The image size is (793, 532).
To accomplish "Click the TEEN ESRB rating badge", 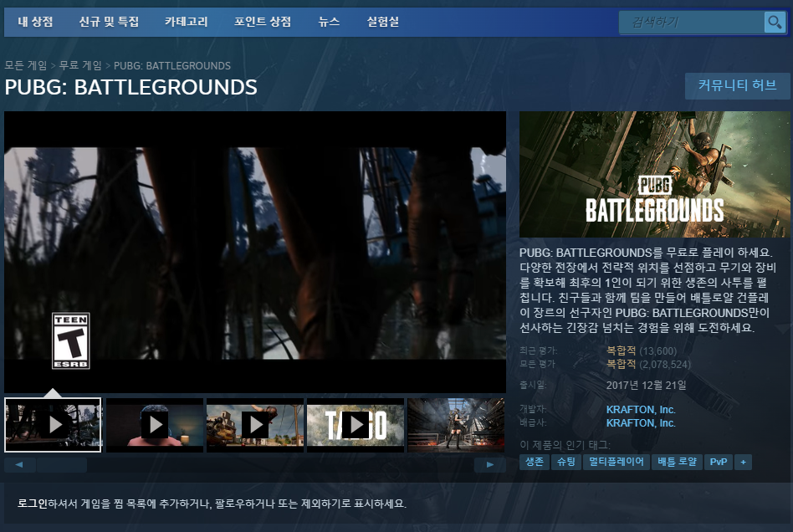I will [x=71, y=340].
